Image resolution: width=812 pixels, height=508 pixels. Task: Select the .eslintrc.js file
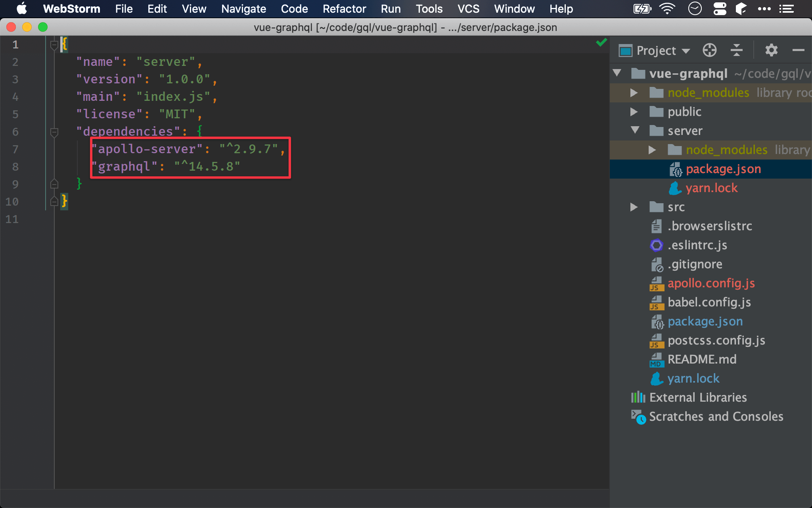pos(697,245)
